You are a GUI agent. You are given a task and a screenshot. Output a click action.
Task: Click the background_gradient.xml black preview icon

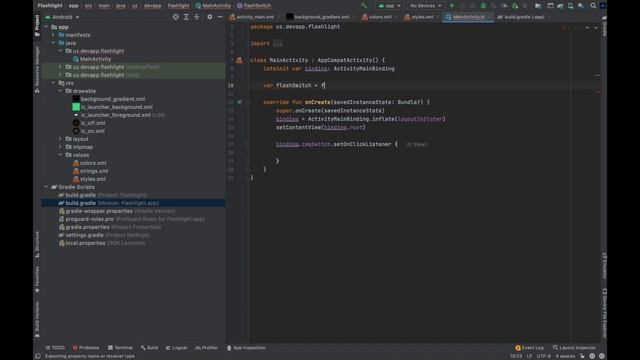pyautogui.click(x=76, y=99)
